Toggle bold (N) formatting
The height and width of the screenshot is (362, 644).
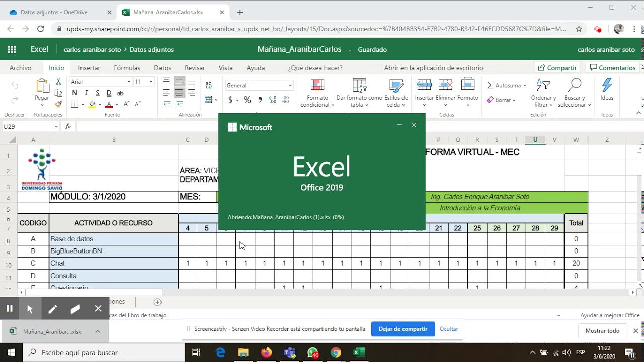[74, 93]
